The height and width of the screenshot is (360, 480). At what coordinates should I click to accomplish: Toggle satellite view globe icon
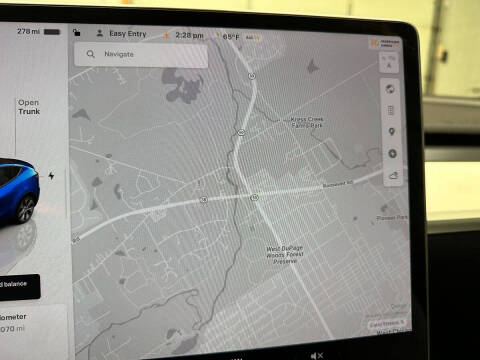pyautogui.click(x=390, y=89)
